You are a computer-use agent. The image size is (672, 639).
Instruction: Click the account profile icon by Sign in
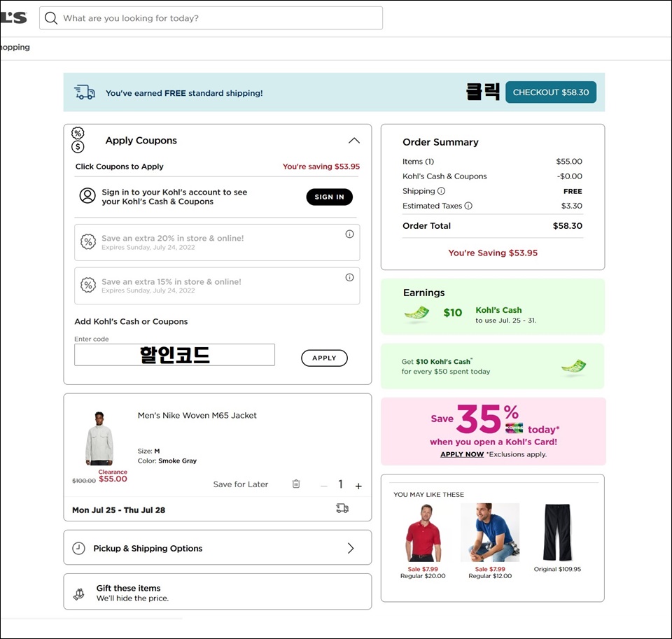[87, 195]
